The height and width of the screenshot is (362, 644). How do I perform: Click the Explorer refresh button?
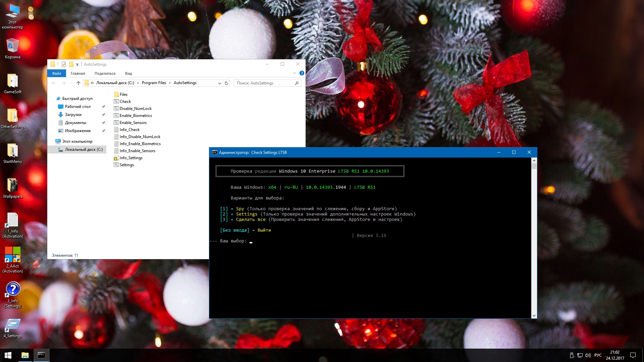pos(226,83)
